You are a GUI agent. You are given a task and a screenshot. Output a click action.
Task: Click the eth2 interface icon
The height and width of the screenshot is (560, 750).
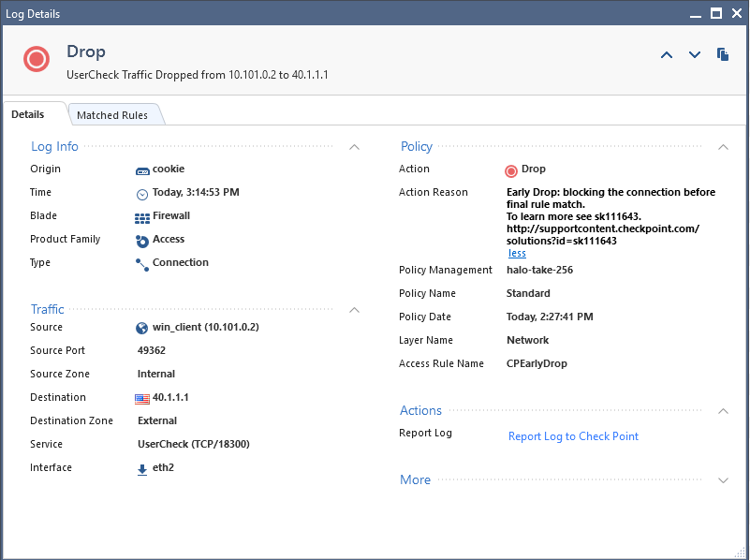point(141,467)
